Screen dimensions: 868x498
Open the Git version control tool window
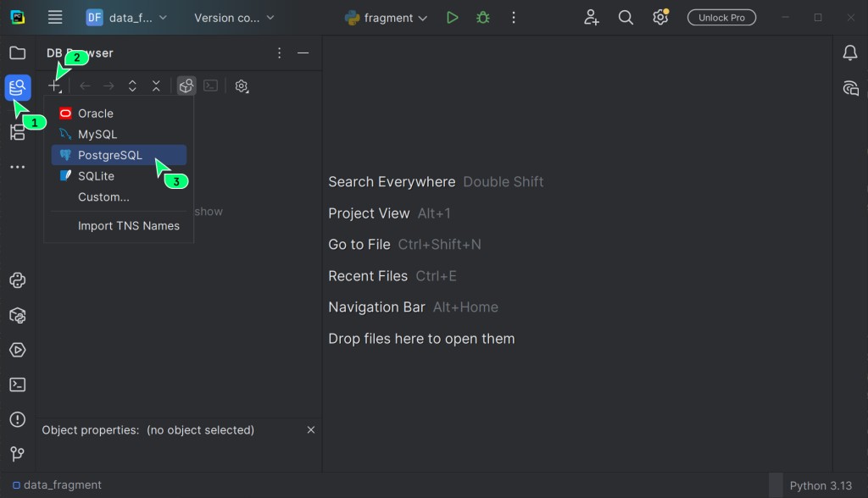[x=18, y=454]
